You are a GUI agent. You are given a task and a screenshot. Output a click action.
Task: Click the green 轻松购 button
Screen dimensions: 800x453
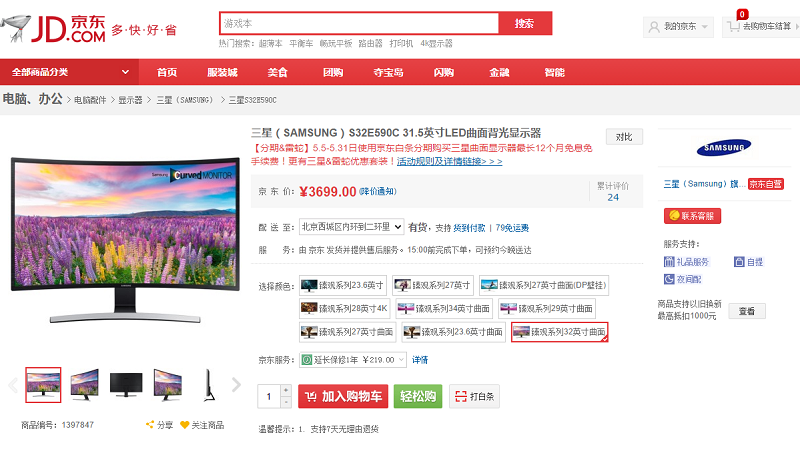(x=418, y=396)
